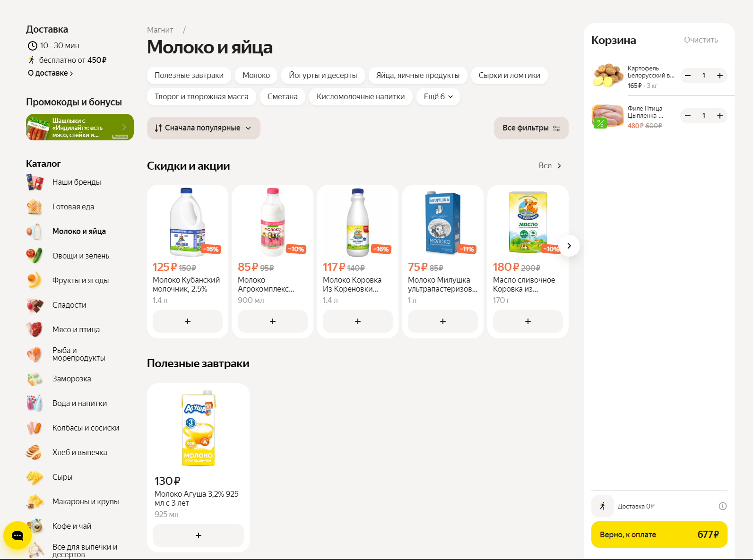This screenshot has height=560, width=753.
Task: Select the Сметана category chip
Action: [x=282, y=97]
